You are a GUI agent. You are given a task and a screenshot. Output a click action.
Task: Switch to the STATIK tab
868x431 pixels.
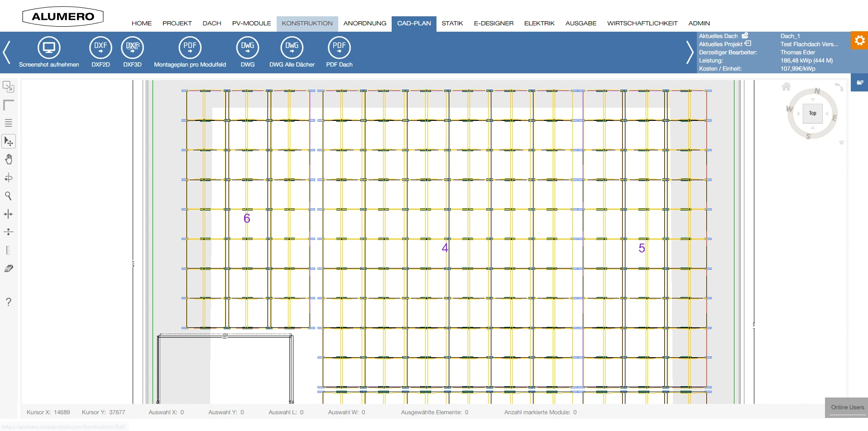(452, 23)
